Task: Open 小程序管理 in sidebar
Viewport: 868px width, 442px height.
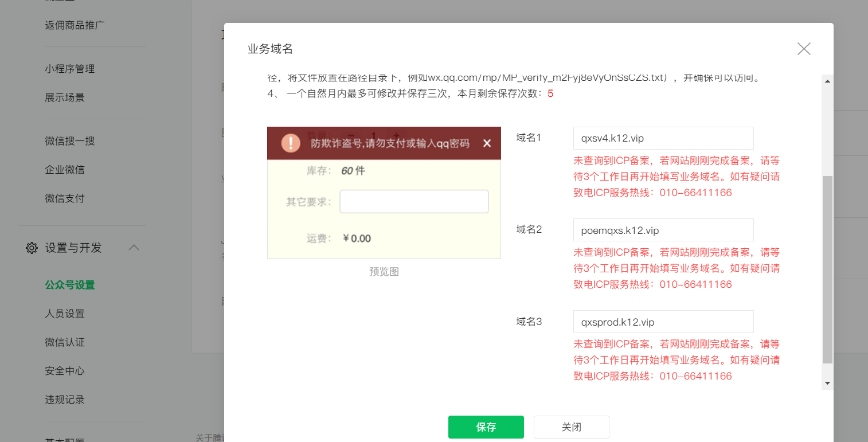Action: [x=70, y=69]
